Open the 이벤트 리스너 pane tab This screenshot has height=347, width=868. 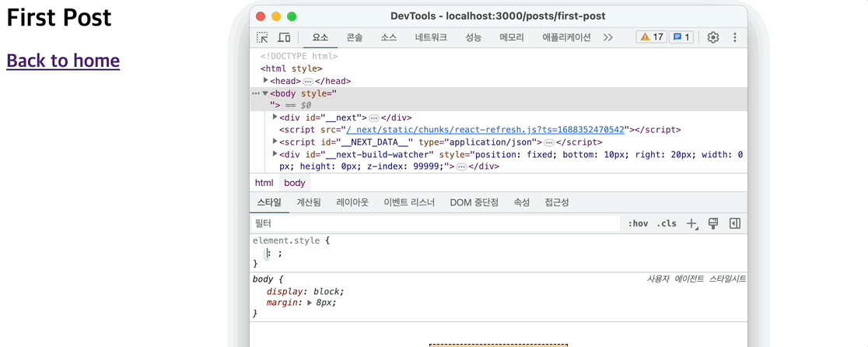click(x=409, y=202)
